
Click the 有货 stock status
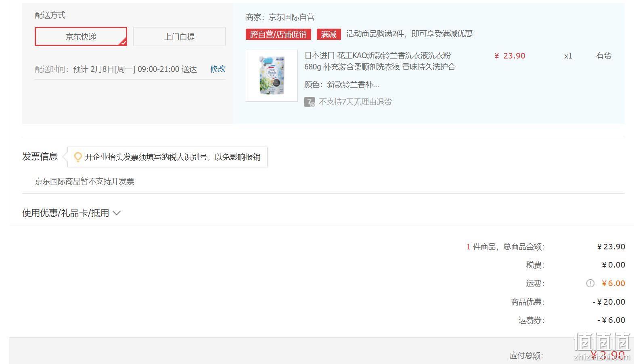604,56
